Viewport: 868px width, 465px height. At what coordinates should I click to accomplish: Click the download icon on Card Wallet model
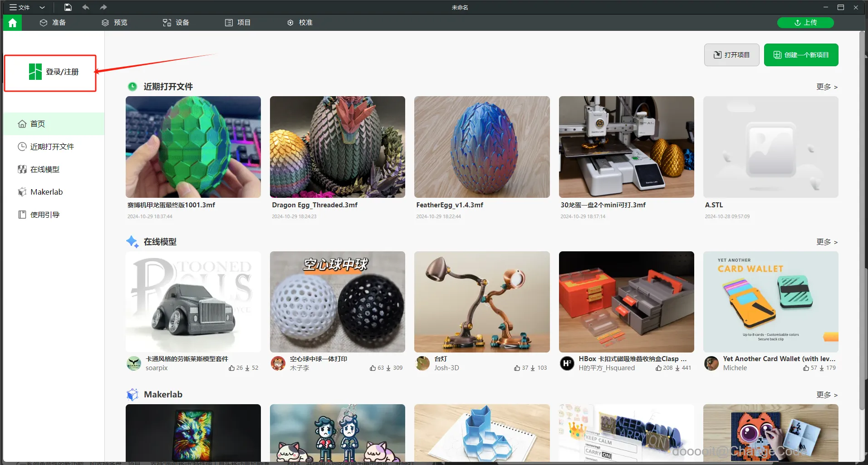click(822, 368)
